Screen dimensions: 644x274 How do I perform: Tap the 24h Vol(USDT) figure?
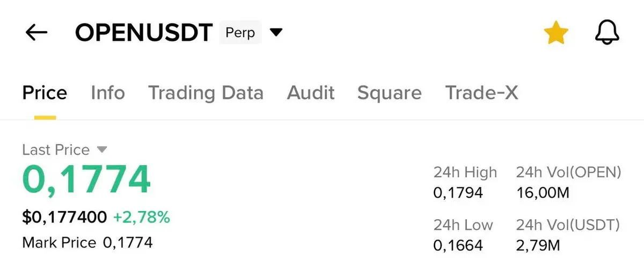click(538, 246)
